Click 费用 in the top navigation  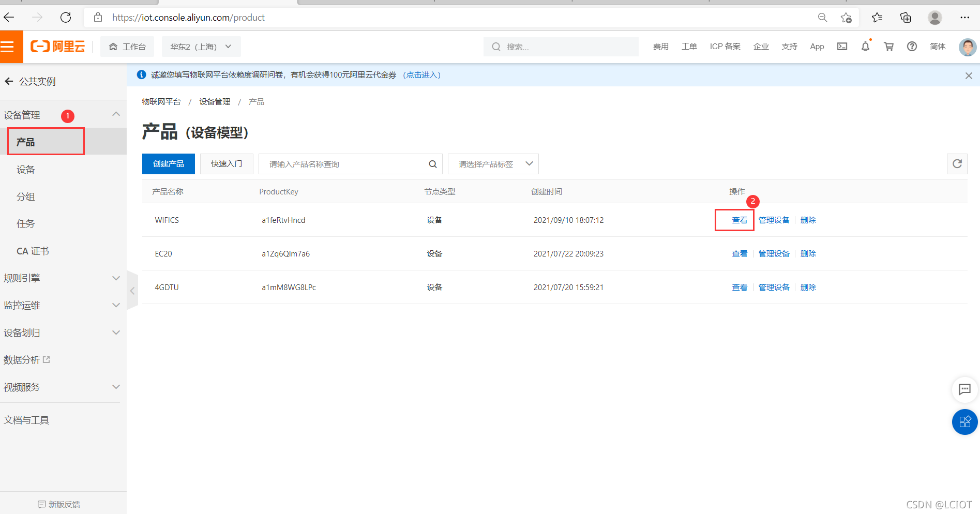click(x=660, y=47)
